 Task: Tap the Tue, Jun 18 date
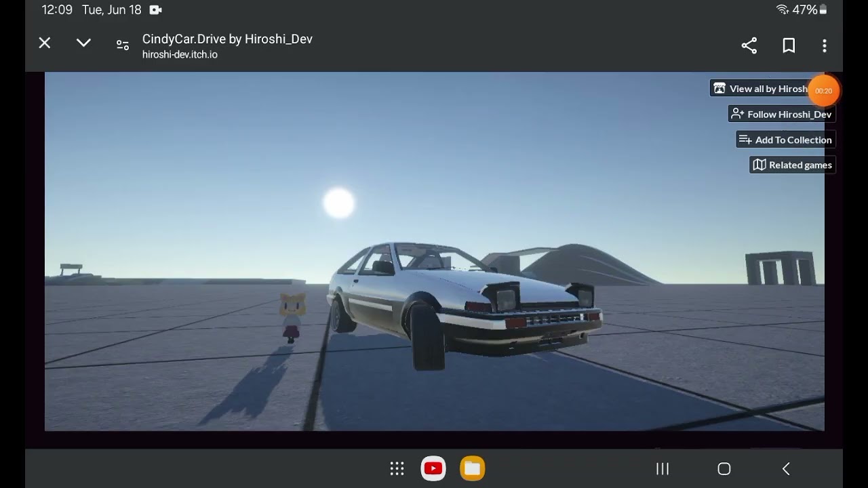pyautogui.click(x=112, y=9)
